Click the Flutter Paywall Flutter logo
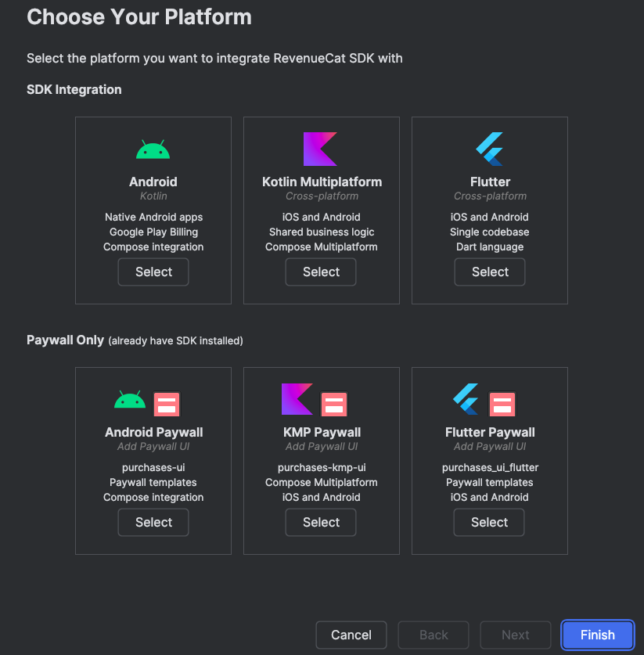The width and height of the screenshot is (644, 655). 466,399
